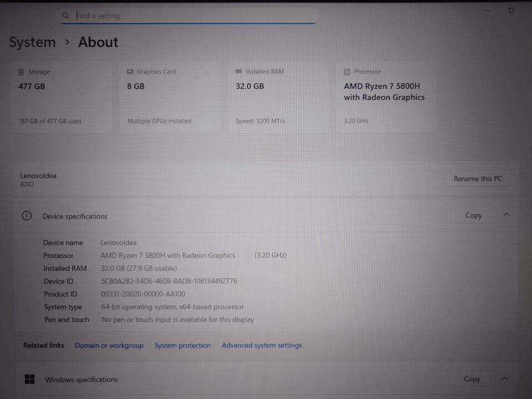Select the Device ID value
Viewport: 532px width, 399px height.
[170, 281]
